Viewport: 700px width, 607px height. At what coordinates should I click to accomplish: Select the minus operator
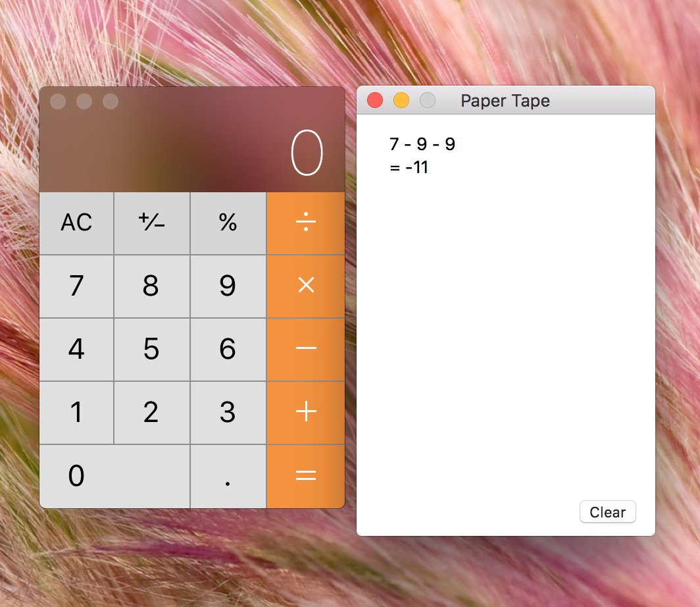306,350
